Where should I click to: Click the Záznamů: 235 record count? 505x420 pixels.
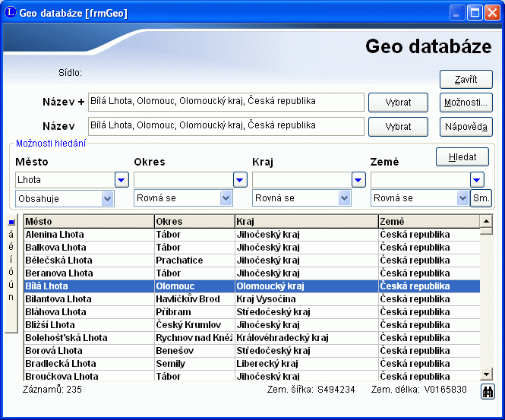click(52, 390)
